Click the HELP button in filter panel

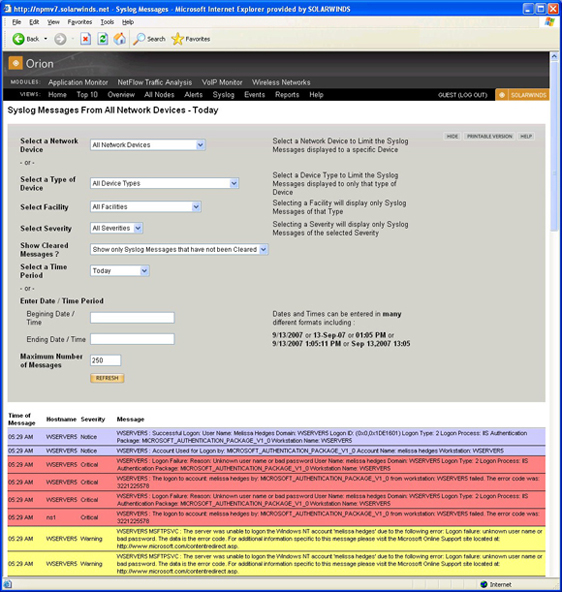click(526, 136)
